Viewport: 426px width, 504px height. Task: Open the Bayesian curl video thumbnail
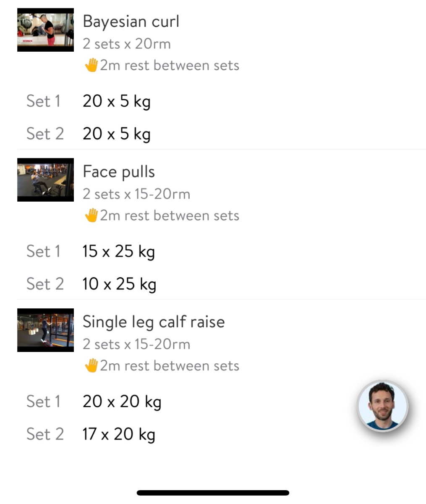click(x=45, y=30)
